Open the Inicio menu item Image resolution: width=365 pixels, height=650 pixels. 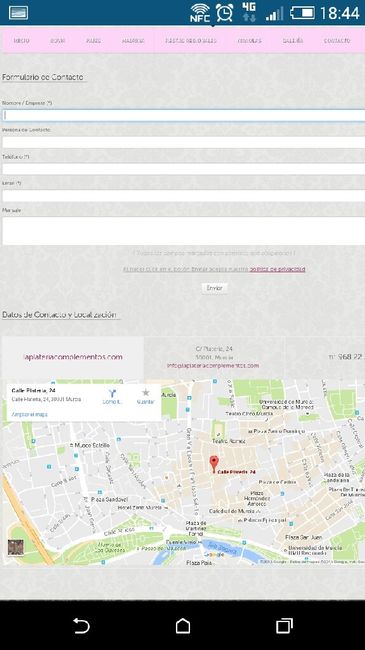[x=21, y=41]
